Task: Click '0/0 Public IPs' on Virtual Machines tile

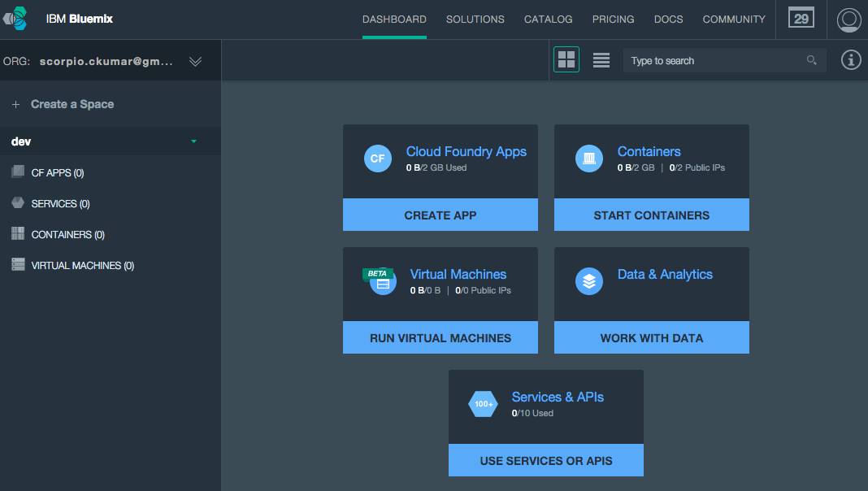Action: tap(483, 290)
